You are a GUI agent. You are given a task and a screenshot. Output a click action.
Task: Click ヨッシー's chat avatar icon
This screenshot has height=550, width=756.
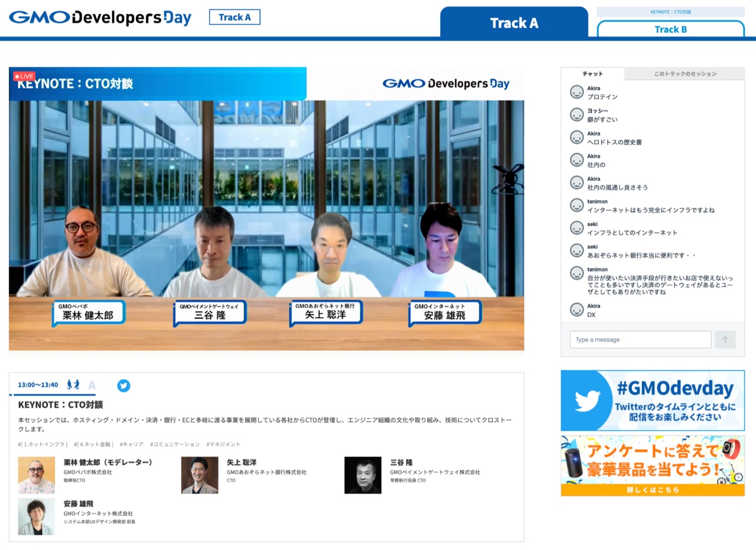point(576,115)
